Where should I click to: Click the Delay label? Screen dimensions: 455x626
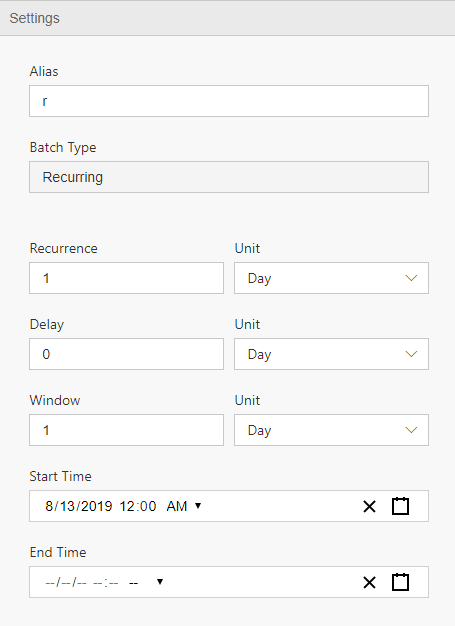47,325
